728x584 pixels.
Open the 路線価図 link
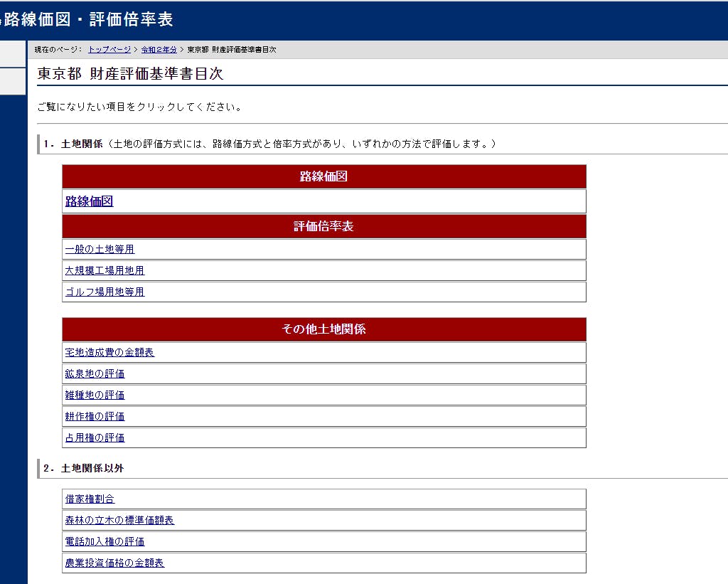pos(89,201)
